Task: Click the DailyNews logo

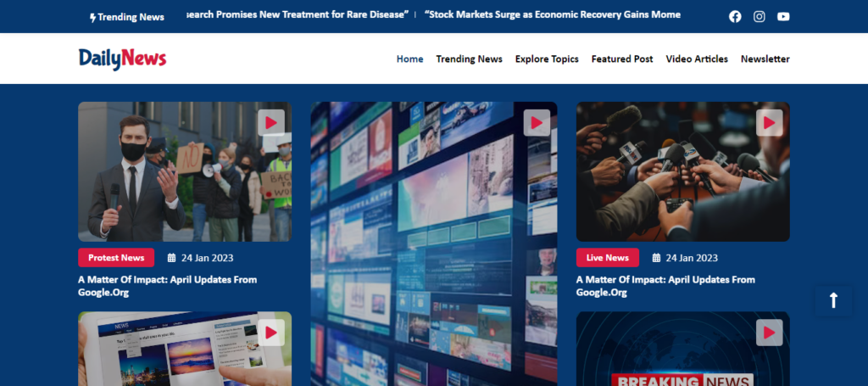Action: click(x=122, y=59)
